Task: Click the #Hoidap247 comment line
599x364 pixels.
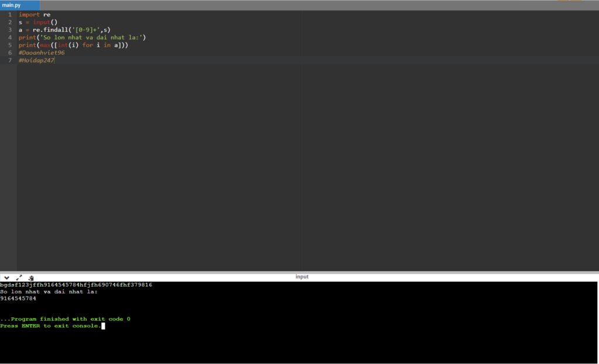Action: tap(36, 60)
